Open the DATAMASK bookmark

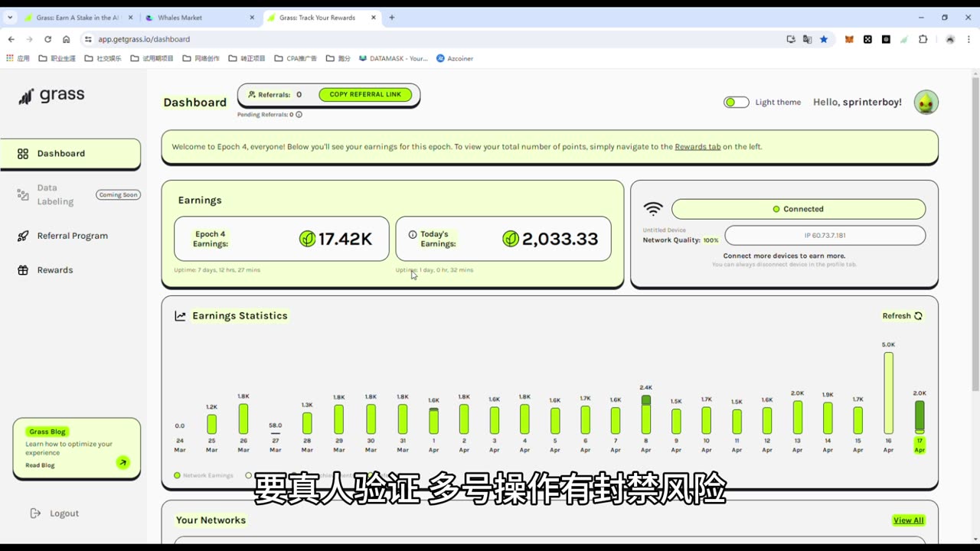tap(393, 58)
